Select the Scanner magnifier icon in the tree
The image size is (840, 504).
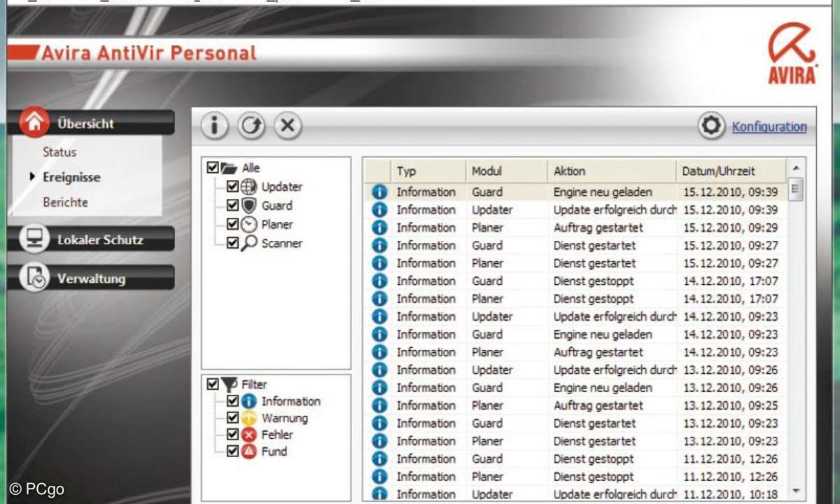click(x=248, y=244)
